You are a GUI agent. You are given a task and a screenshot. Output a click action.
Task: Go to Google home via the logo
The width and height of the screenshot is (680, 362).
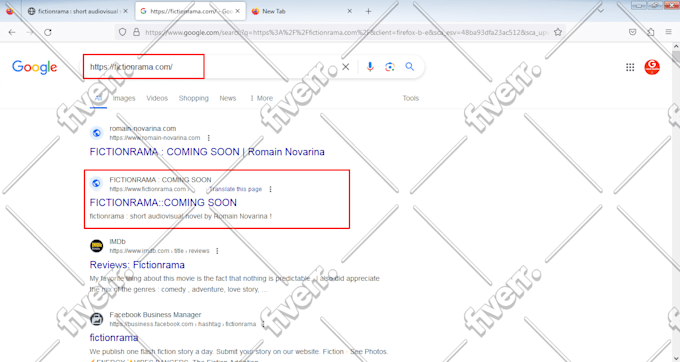pyautogui.click(x=35, y=67)
